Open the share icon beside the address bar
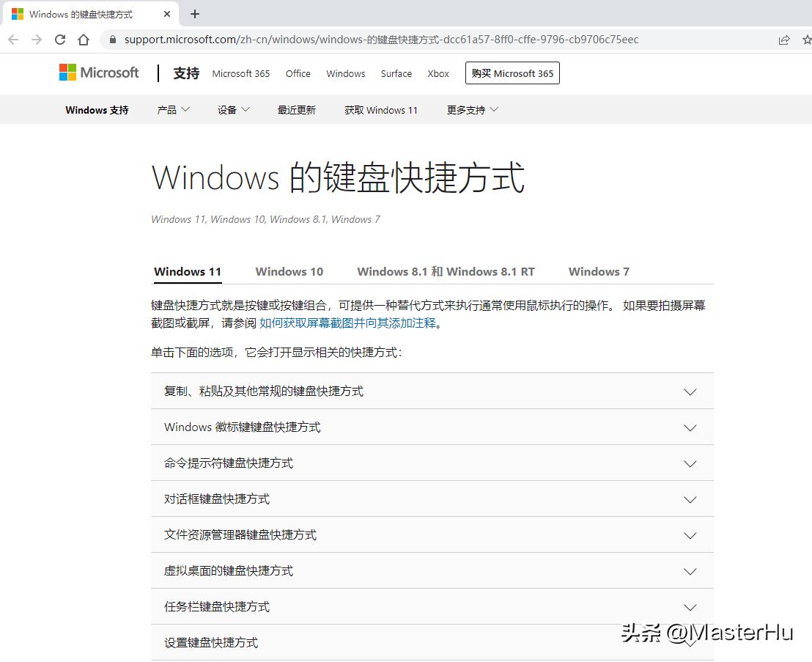812x662 pixels. [784, 40]
